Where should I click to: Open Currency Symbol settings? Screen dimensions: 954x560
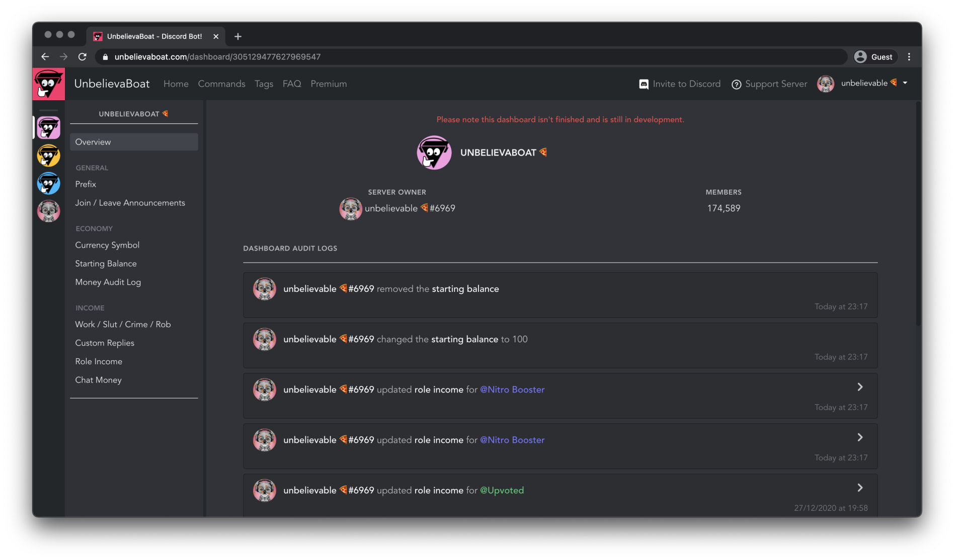(107, 245)
